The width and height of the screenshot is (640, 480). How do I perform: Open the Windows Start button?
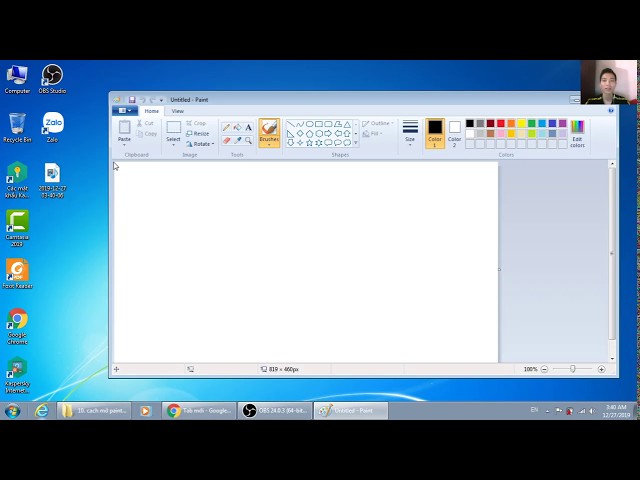click(x=13, y=411)
